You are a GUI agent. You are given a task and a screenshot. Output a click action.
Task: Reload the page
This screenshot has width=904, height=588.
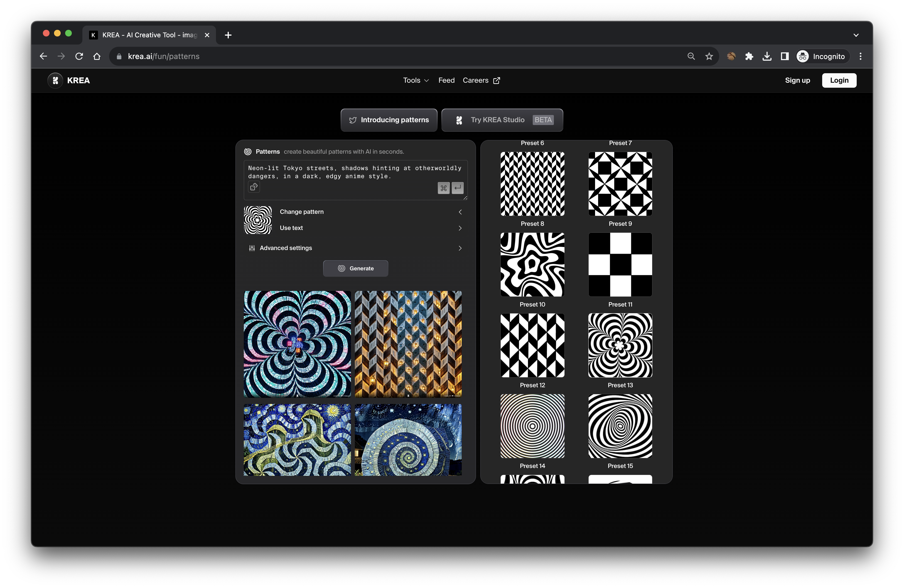[79, 57]
